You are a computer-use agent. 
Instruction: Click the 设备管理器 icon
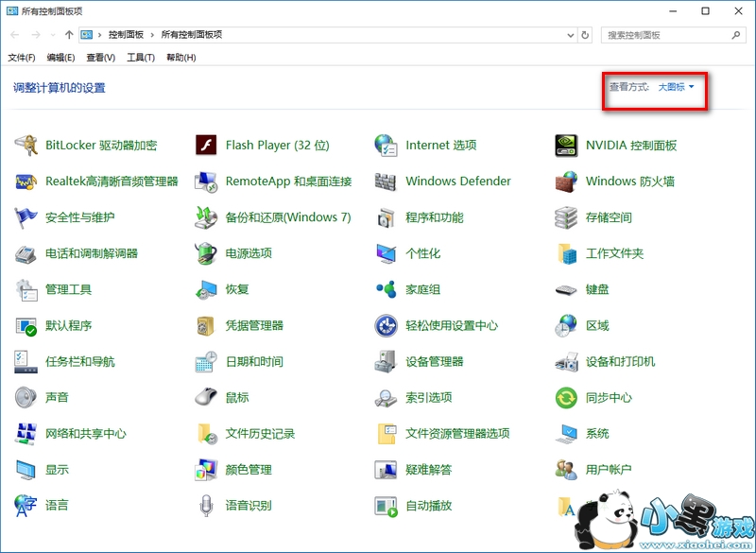click(386, 362)
